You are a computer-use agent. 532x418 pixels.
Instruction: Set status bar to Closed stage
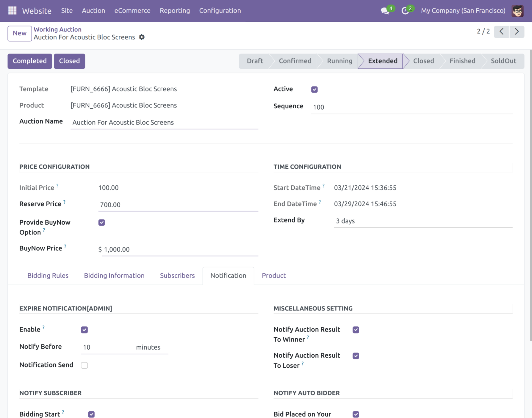[x=423, y=61]
